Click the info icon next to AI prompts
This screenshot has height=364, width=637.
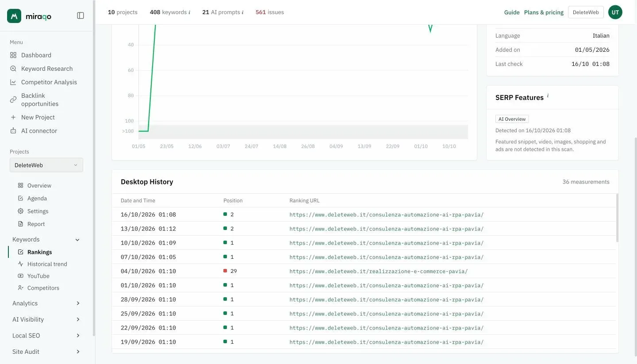pyautogui.click(x=242, y=12)
